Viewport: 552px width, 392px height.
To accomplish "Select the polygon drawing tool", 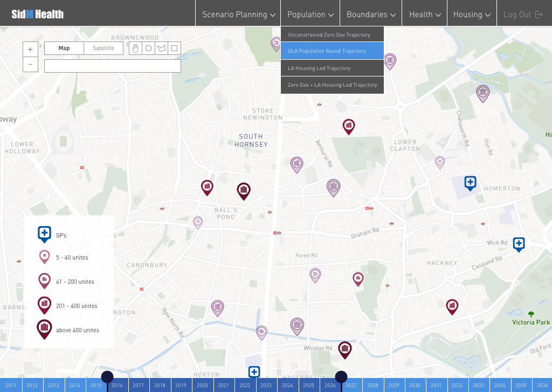I will pyautogui.click(x=161, y=48).
